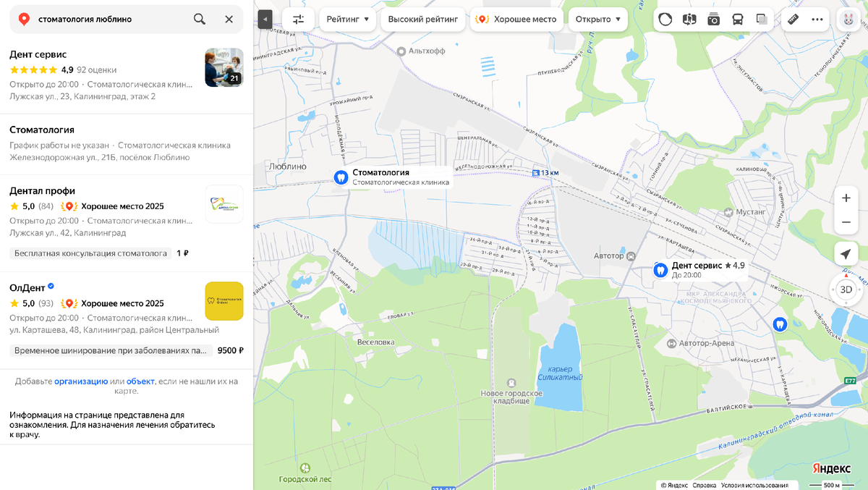The height and width of the screenshot is (490, 868).
Task: Click "Временное шинирование" service offer
Action: (x=111, y=350)
